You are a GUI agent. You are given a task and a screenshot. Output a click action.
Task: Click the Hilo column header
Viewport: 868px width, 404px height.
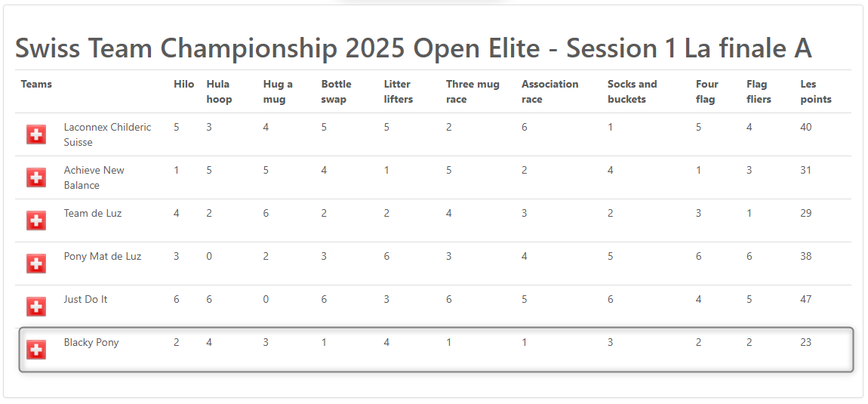tap(183, 85)
